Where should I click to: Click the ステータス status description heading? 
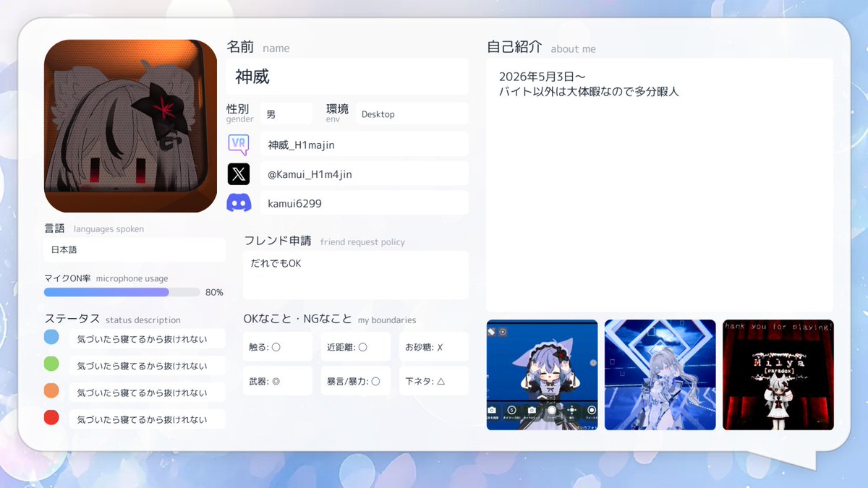pos(112,320)
